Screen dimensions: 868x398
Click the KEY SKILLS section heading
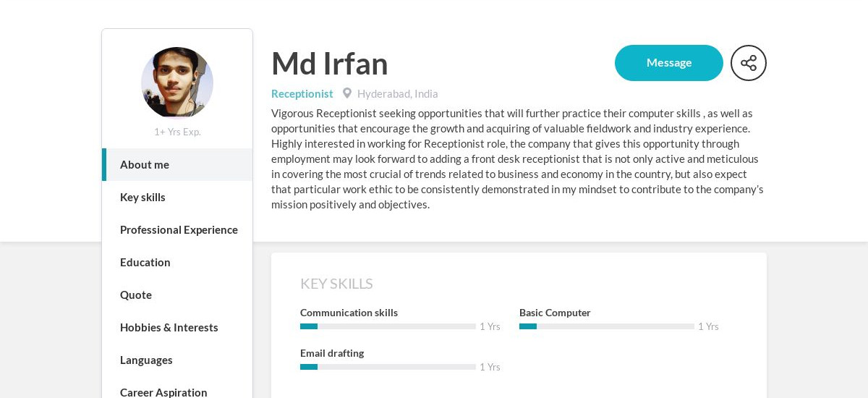click(x=336, y=284)
